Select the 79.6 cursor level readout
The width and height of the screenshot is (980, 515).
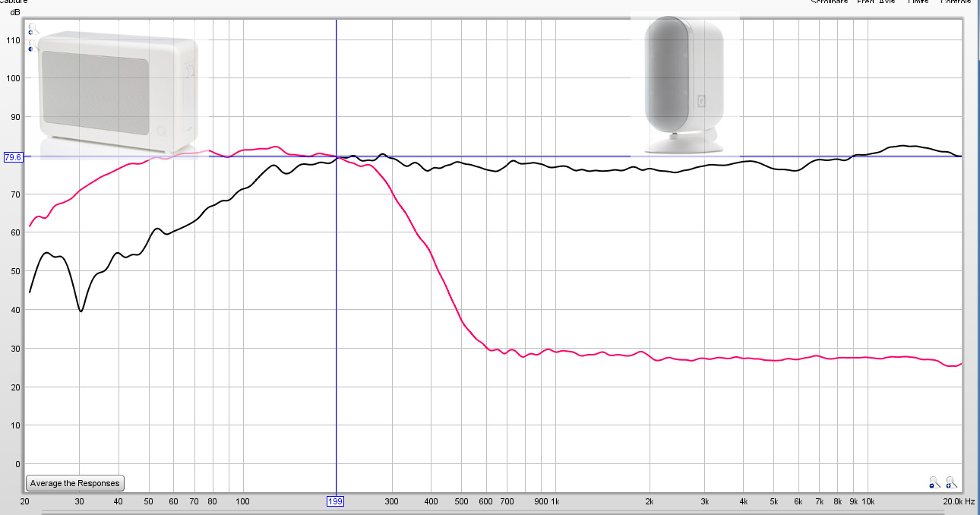[14, 157]
